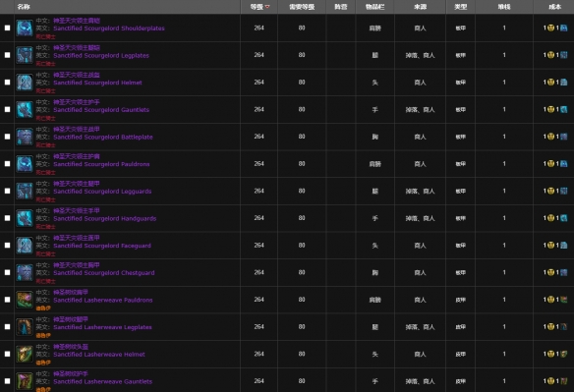Viewport: 574px width, 392px height.
Task: Click the token cost icon for Scourgelord Legplates
Action: click(564, 55)
